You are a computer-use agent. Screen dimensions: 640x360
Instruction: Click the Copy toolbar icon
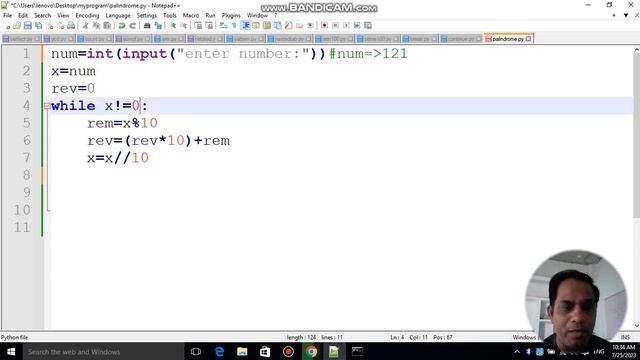click(96, 25)
